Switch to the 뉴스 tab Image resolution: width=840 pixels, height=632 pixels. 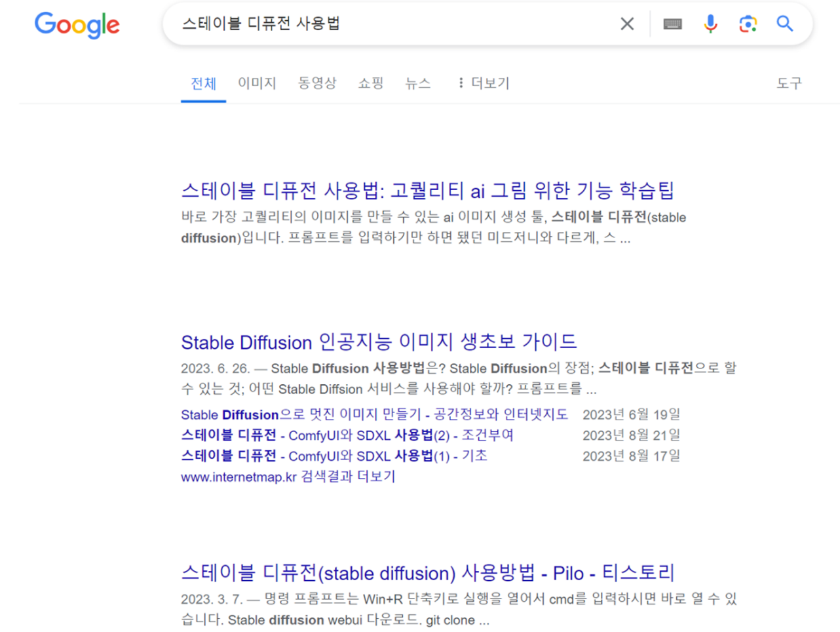point(418,83)
